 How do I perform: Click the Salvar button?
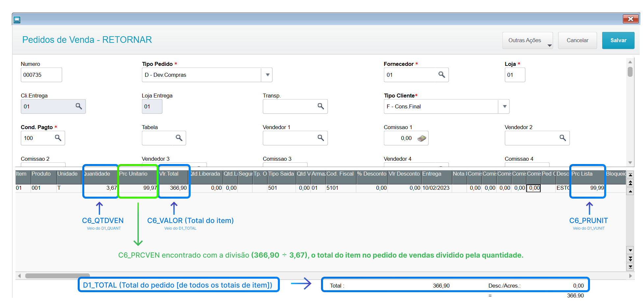(x=618, y=41)
